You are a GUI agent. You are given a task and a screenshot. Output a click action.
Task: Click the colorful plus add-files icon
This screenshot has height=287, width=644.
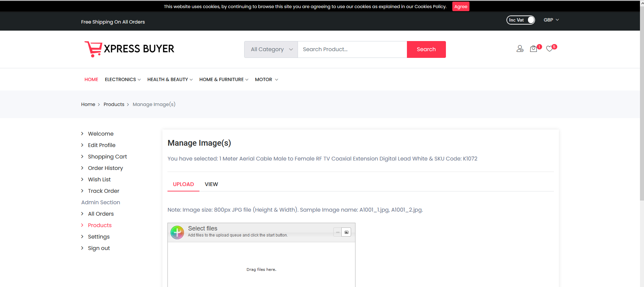(177, 232)
